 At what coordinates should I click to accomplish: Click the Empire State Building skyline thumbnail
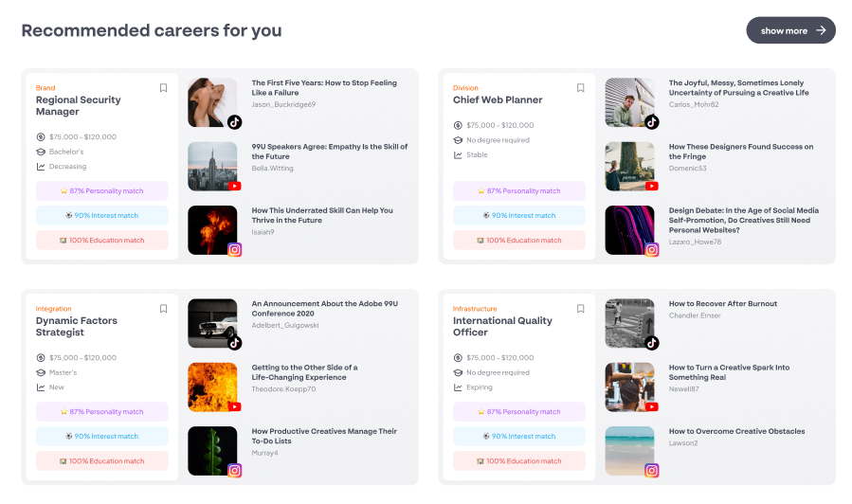212,166
